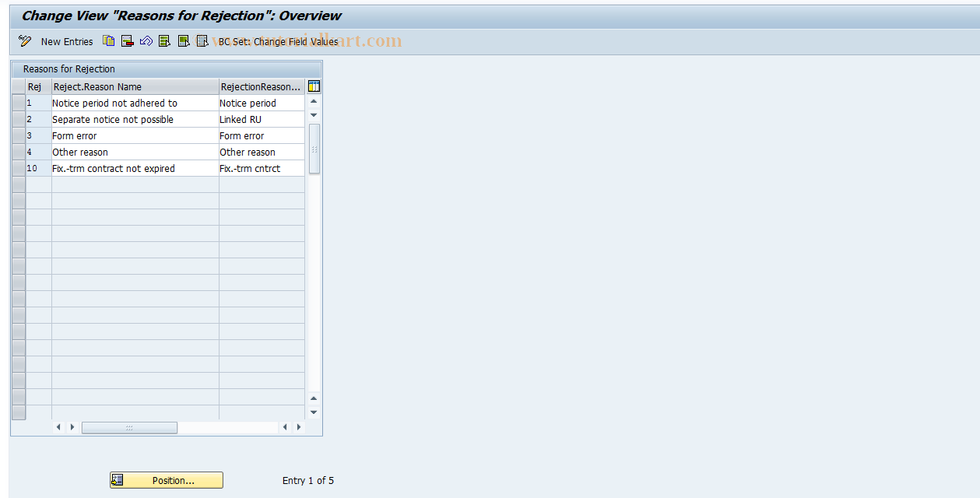Select the row selector for Form error
The height and width of the screenshot is (498, 980).
click(19, 135)
